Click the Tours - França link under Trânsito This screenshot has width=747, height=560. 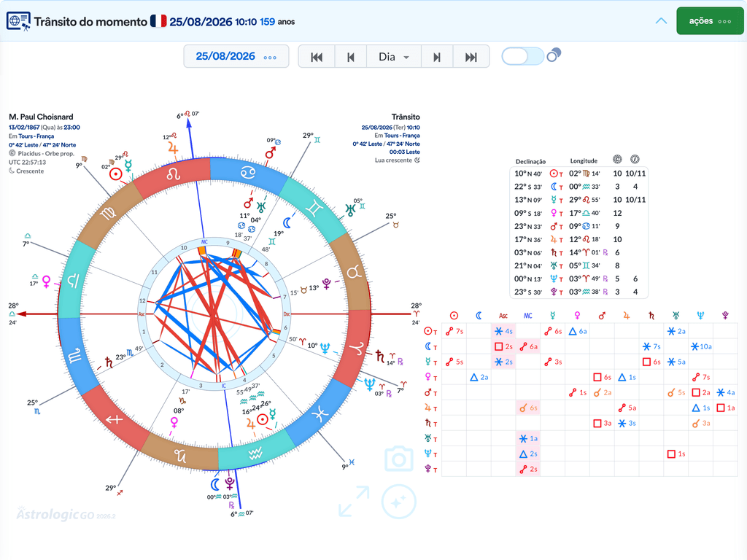[402, 136]
